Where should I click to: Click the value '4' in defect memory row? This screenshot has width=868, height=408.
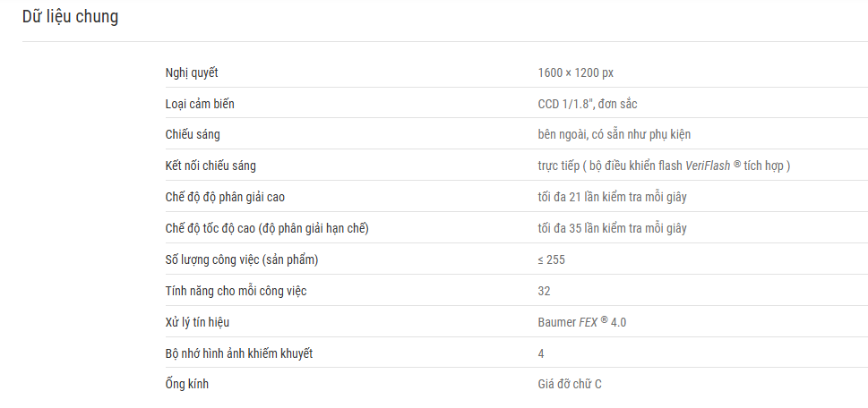point(541,353)
